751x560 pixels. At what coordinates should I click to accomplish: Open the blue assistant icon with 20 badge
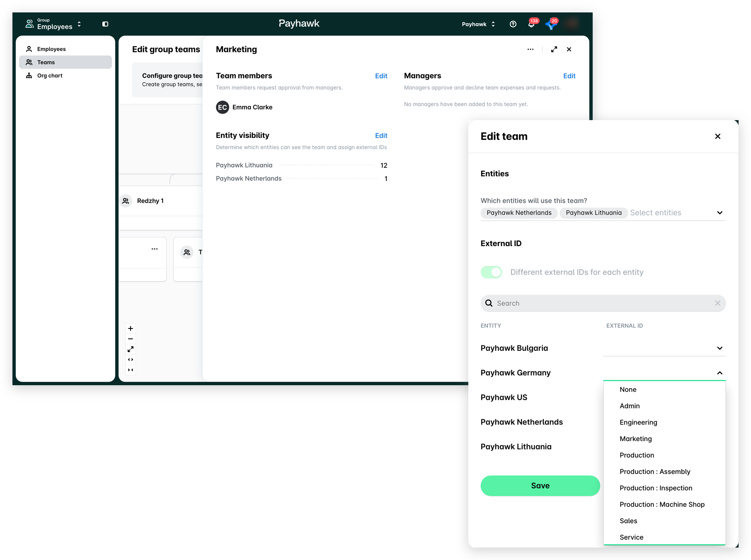551,24
